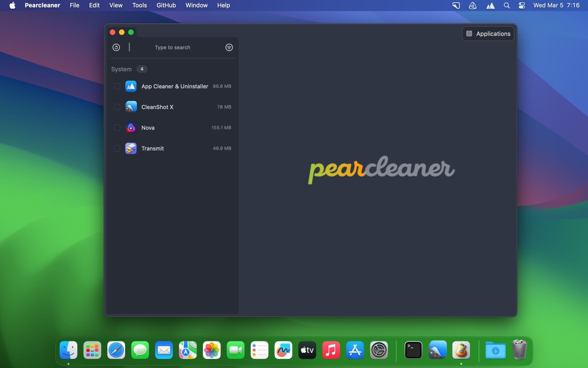Open Maps from the Dock
The height and width of the screenshot is (368, 588).
(188, 350)
